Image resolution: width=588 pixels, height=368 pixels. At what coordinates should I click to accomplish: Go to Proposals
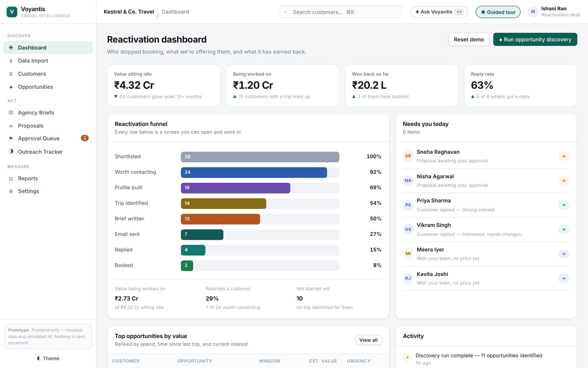[48, 126]
